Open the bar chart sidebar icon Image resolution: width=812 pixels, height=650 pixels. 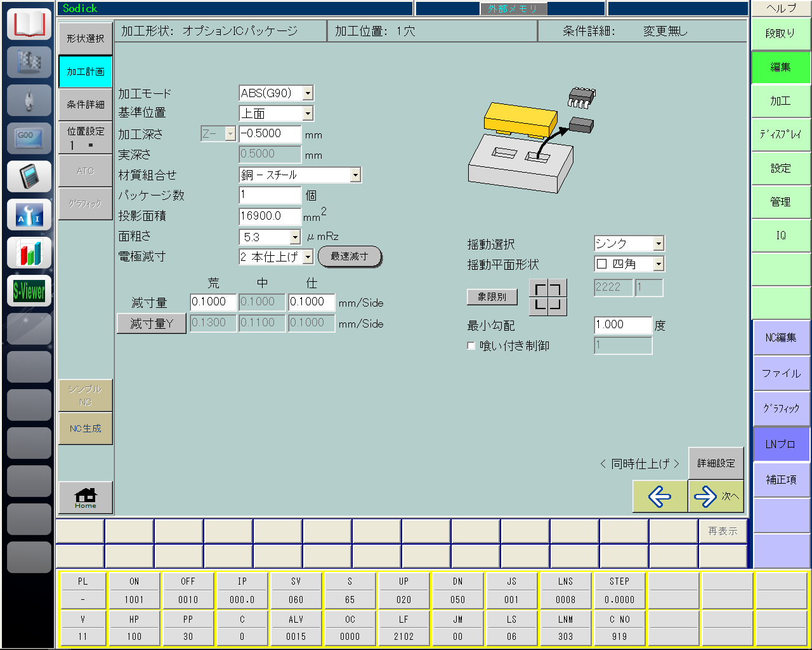click(x=29, y=253)
